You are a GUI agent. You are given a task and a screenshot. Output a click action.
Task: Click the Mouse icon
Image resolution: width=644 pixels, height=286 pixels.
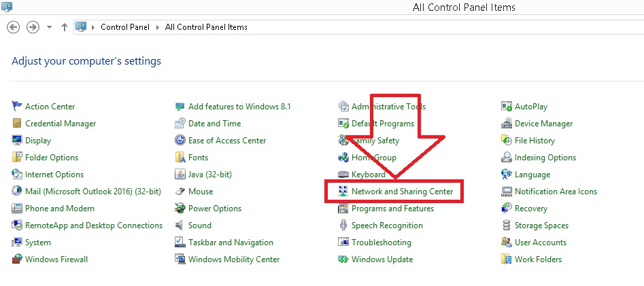pos(180,191)
